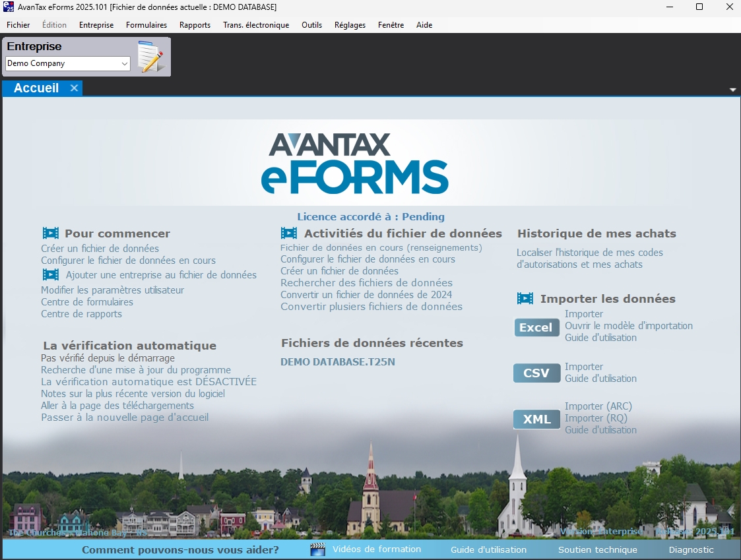
Task: Open XML Guide d'utilisation
Action: tap(600, 429)
